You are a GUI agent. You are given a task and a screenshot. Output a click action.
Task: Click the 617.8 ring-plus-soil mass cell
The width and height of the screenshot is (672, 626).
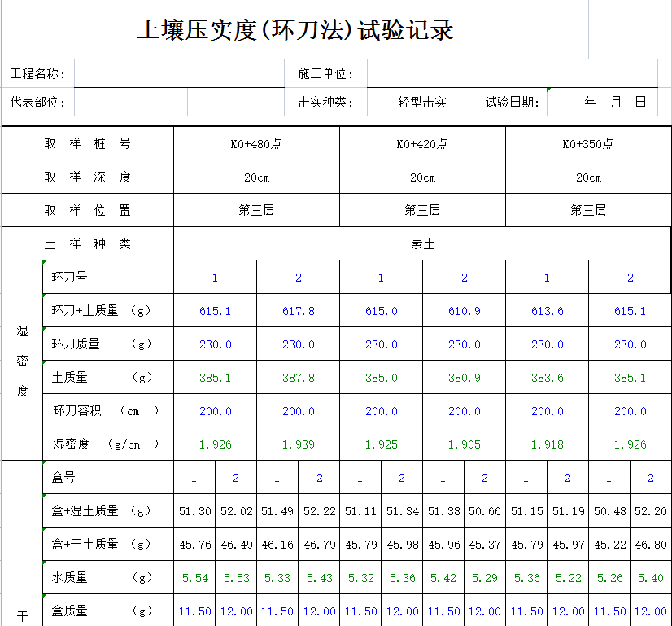pyautogui.click(x=298, y=311)
